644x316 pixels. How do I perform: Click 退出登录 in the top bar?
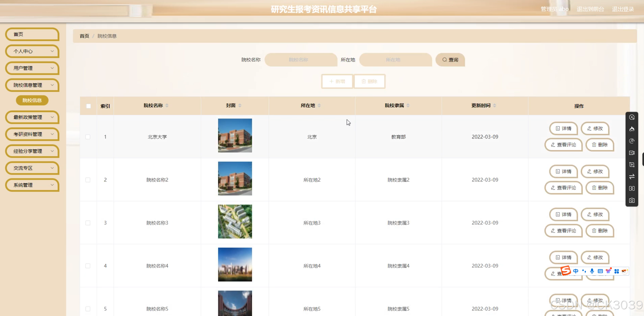coord(623,9)
